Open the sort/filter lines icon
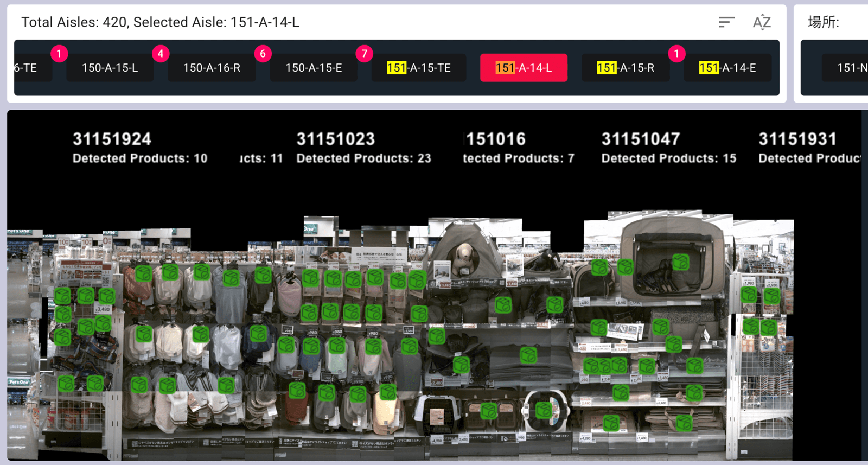The width and height of the screenshot is (868, 465). [x=726, y=22]
